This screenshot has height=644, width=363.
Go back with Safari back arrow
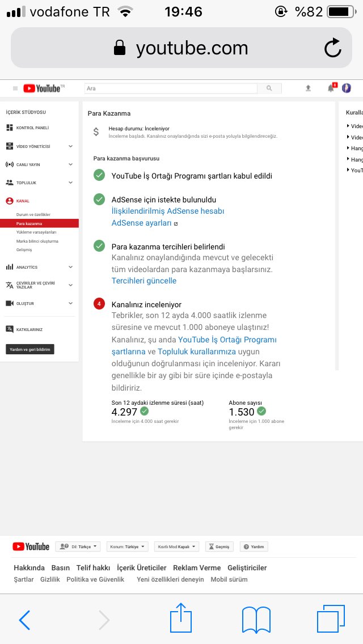pos(24,620)
